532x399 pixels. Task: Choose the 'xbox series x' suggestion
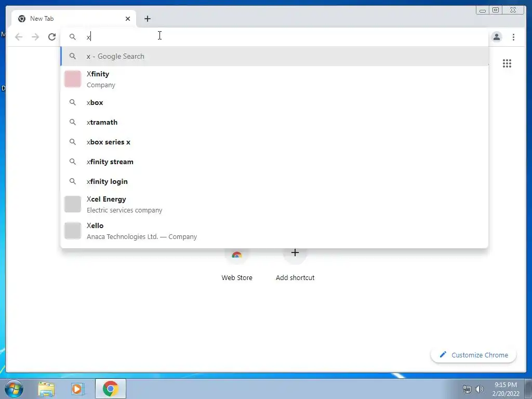coord(274,142)
